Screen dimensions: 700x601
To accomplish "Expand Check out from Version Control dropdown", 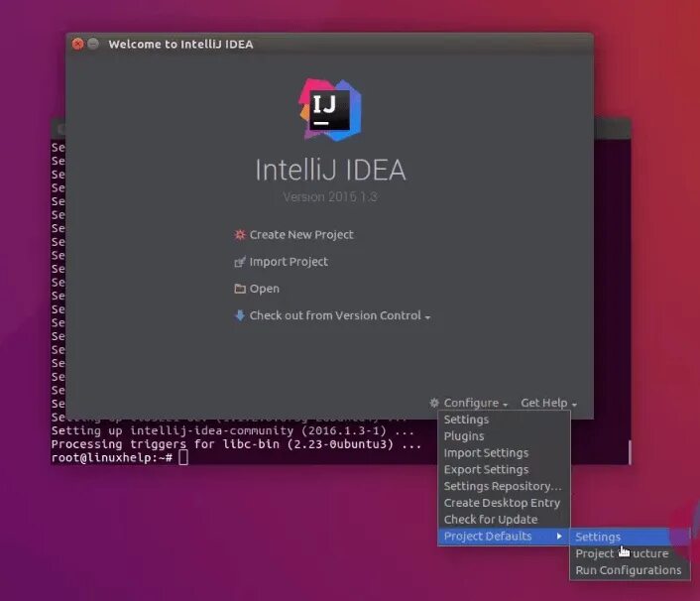I will click(x=340, y=315).
